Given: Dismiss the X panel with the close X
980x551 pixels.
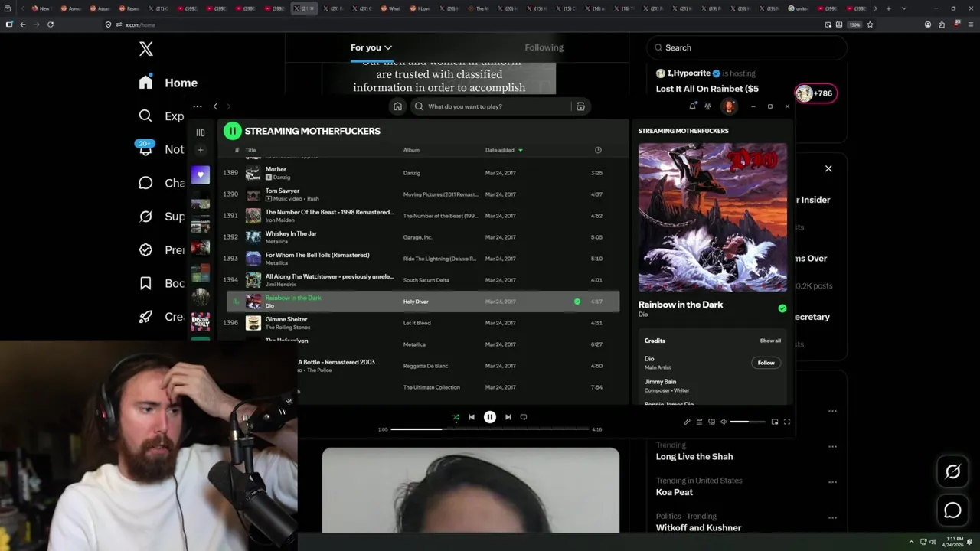Looking at the screenshot, I should tap(828, 168).
